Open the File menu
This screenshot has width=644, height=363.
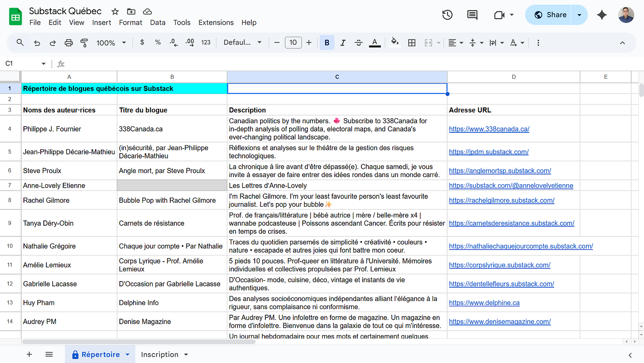[x=35, y=23]
